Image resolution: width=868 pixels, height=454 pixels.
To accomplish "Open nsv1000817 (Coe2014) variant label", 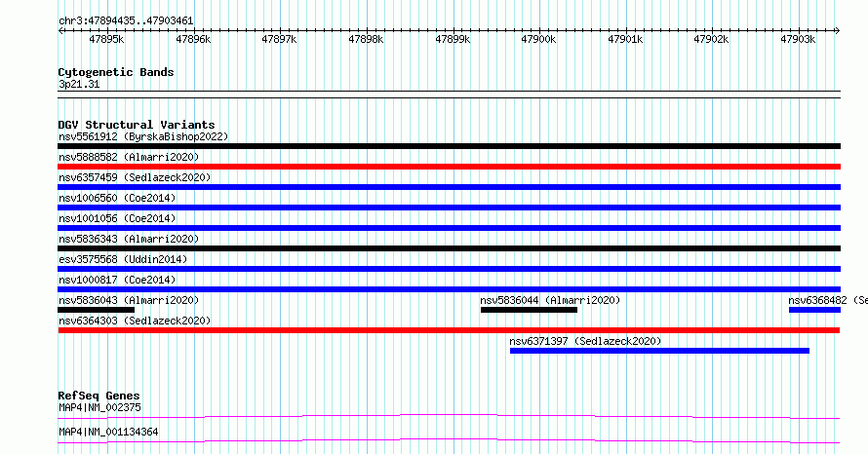I will pyautogui.click(x=117, y=280).
